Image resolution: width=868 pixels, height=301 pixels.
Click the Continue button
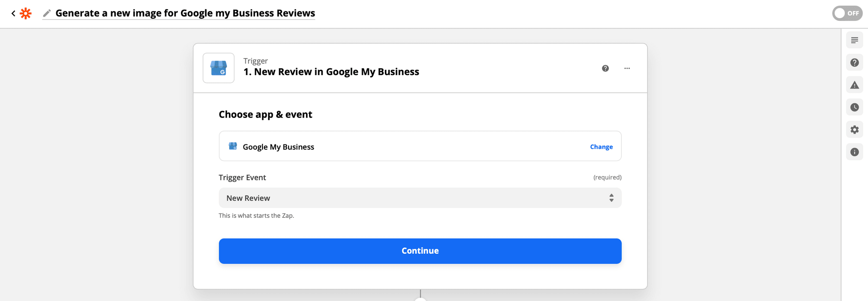(x=420, y=251)
